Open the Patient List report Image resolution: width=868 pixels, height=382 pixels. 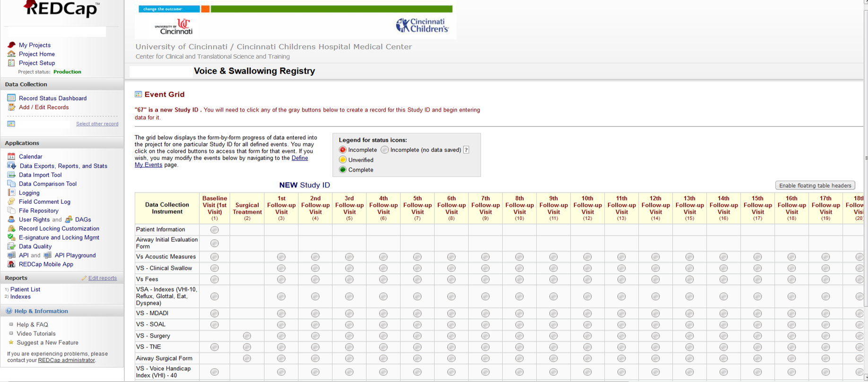pos(25,289)
